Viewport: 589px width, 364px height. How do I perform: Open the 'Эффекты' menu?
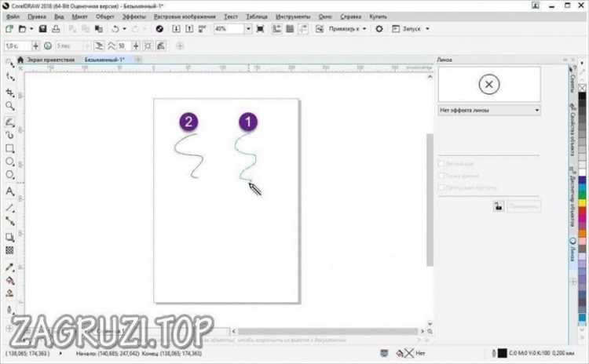[x=134, y=16]
